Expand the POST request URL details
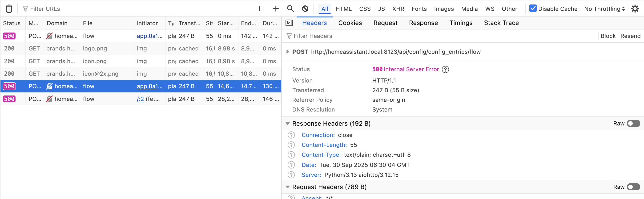The width and height of the screenshot is (644, 199). pyautogui.click(x=287, y=52)
